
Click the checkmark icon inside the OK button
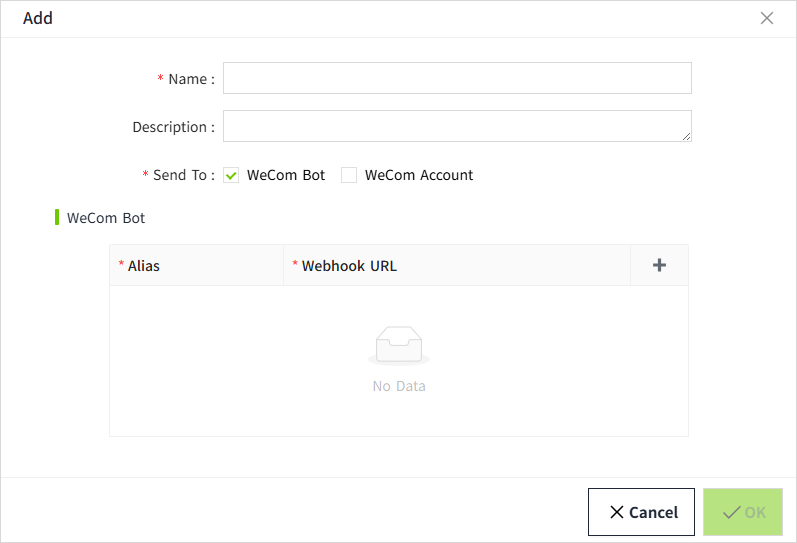(x=731, y=512)
